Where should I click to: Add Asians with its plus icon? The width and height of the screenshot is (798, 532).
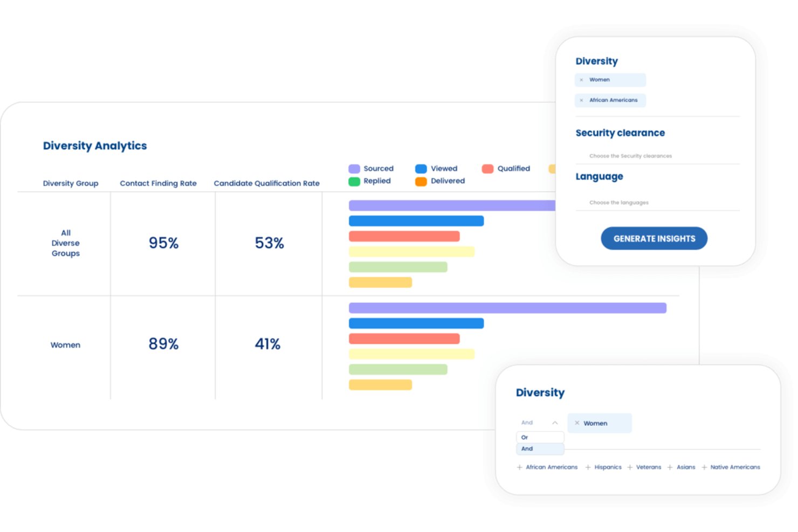point(670,467)
